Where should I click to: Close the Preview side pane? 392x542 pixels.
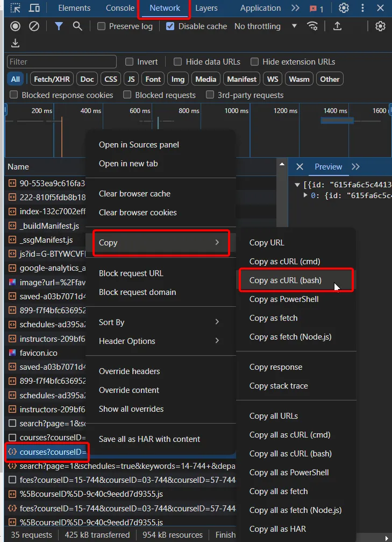(300, 167)
